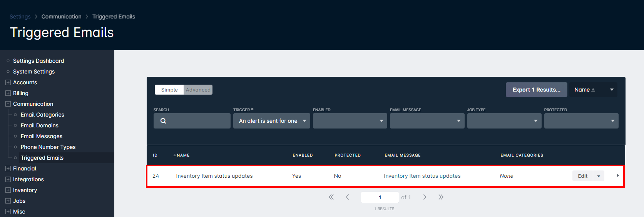
Task: Click Inventory Item status updates name cell
Action: pyautogui.click(x=214, y=176)
